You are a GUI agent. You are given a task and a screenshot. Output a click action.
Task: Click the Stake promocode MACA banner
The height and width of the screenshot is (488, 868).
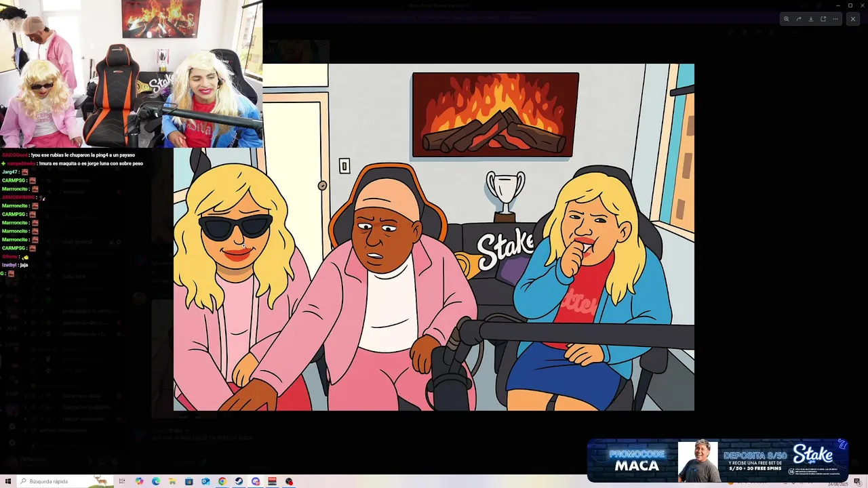pos(717,460)
